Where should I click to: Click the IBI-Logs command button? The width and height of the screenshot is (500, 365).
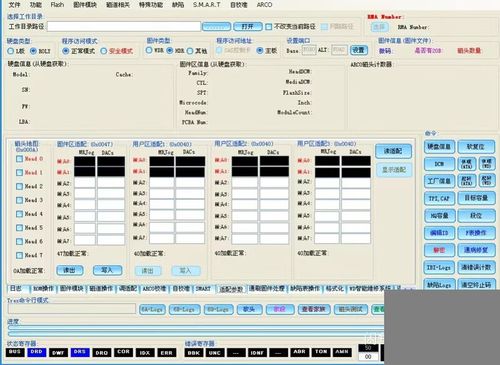click(439, 267)
